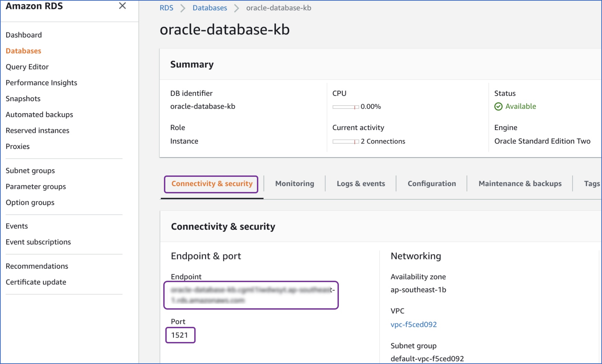602x364 pixels.
Task: Open Events in sidebar
Action: (17, 226)
